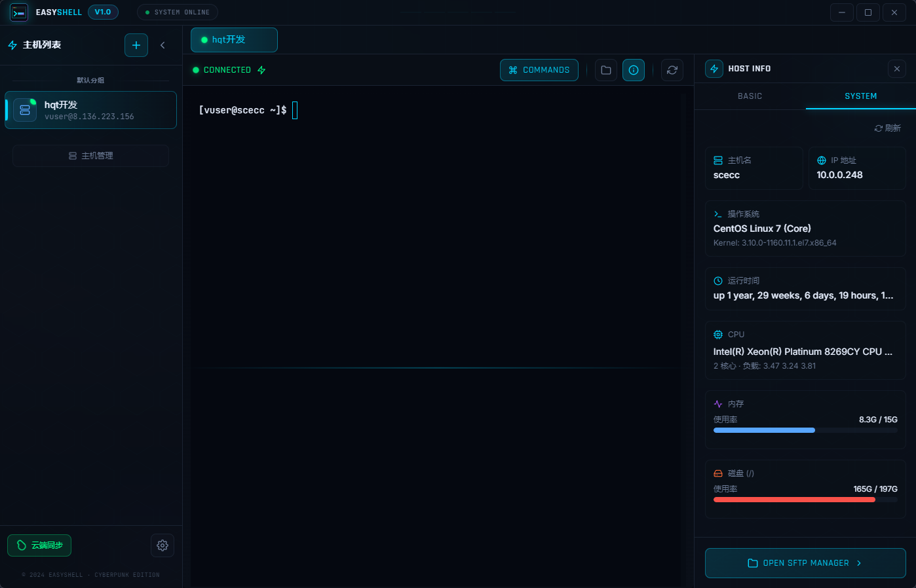
Task: Click the EasyShell terminal logo icon
Action: coord(19,12)
